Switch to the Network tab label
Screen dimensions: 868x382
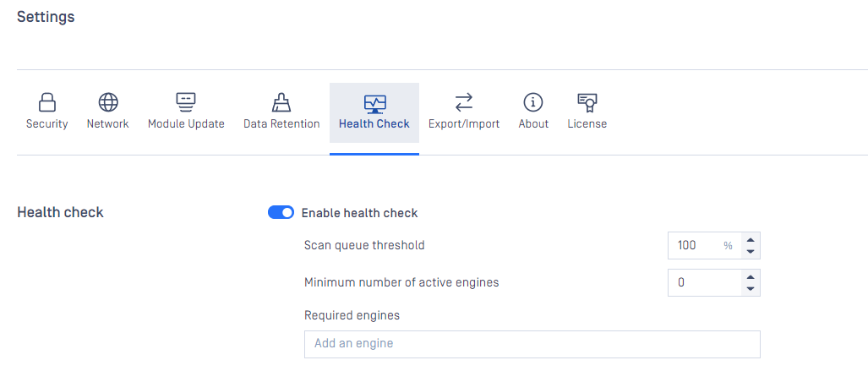click(108, 124)
